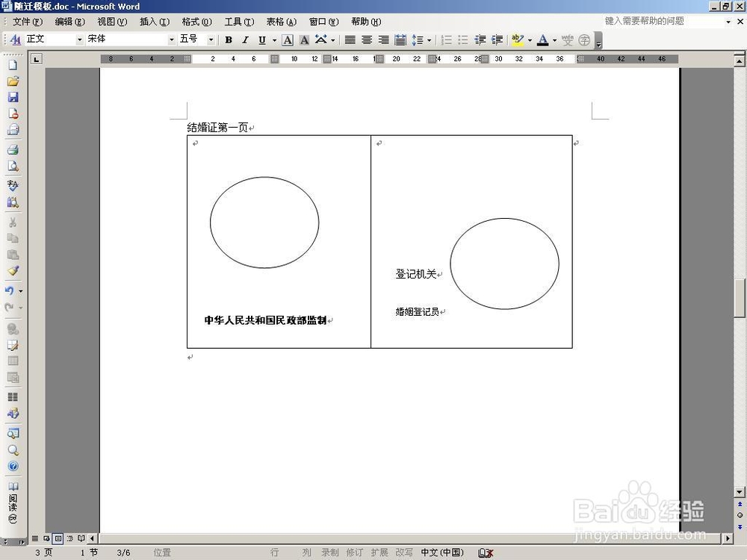
Task: Save the document with the floppy icon
Action: coord(13,98)
